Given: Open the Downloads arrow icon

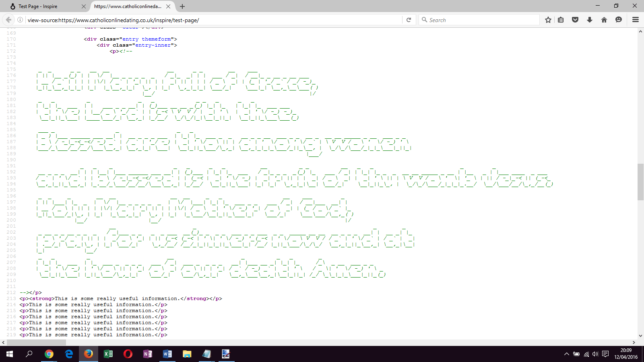Looking at the screenshot, I should tap(590, 20).
